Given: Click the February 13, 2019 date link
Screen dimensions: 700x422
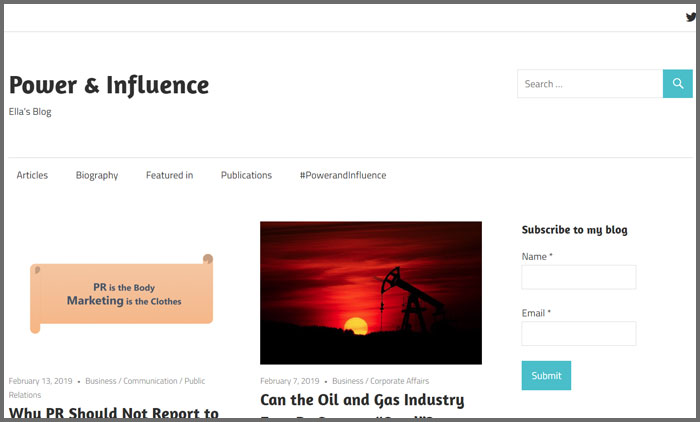Looking at the screenshot, I should 40,381.
